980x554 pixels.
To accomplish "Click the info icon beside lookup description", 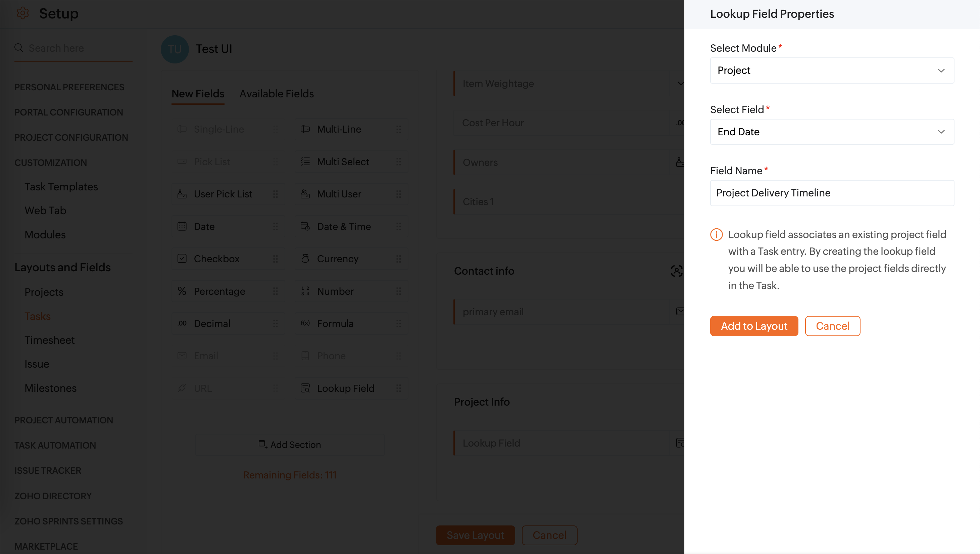I will point(716,234).
